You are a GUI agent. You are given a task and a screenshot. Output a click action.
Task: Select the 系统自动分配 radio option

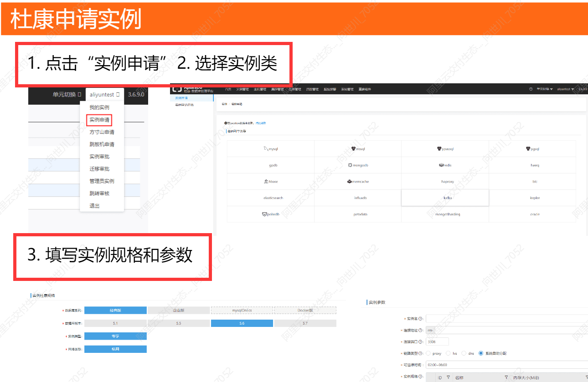(481, 353)
